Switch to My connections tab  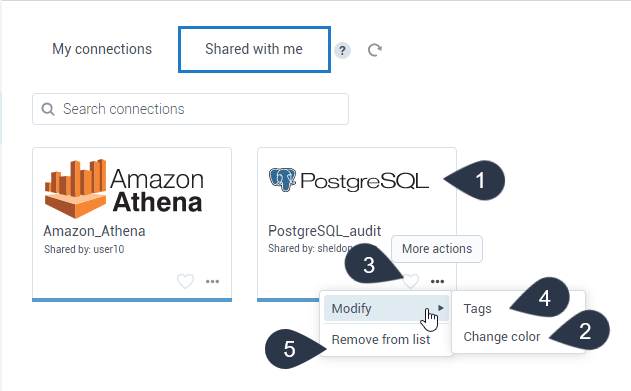click(102, 49)
